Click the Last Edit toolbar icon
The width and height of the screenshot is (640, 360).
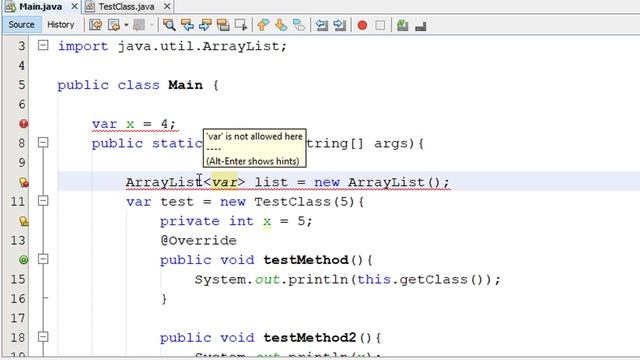coord(96,25)
